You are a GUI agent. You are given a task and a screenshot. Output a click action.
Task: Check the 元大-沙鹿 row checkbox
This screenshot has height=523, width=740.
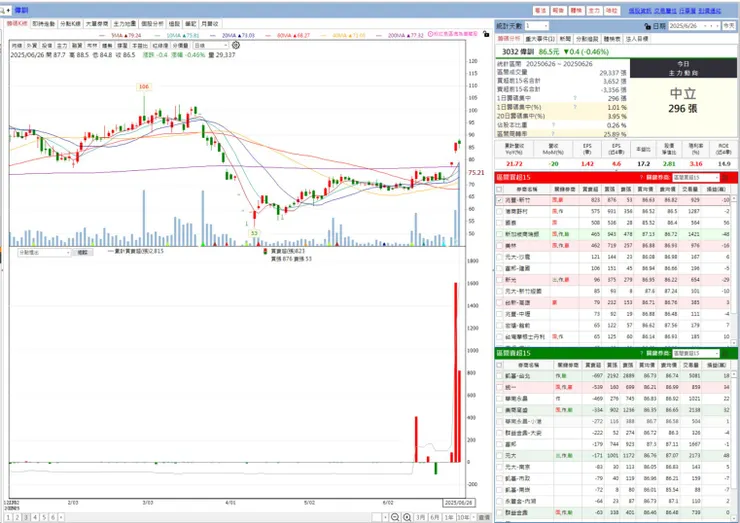[499, 257]
